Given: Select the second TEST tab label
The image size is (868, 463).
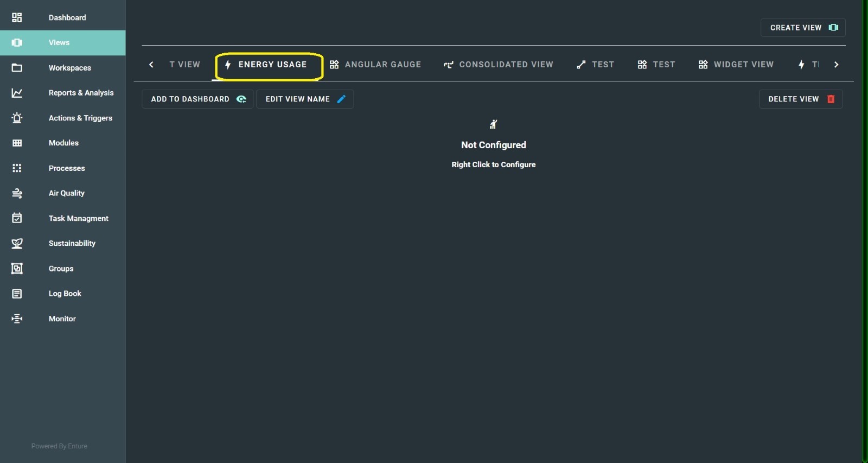Looking at the screenshot, I should [x=664, y=65].
